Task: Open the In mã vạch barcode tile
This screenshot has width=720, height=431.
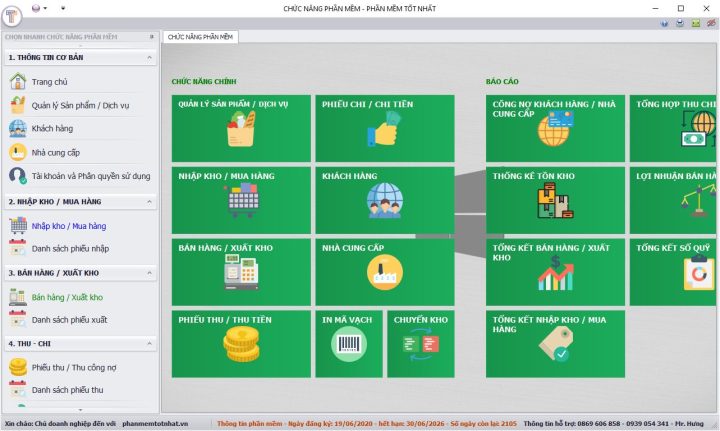Action: 349,344
